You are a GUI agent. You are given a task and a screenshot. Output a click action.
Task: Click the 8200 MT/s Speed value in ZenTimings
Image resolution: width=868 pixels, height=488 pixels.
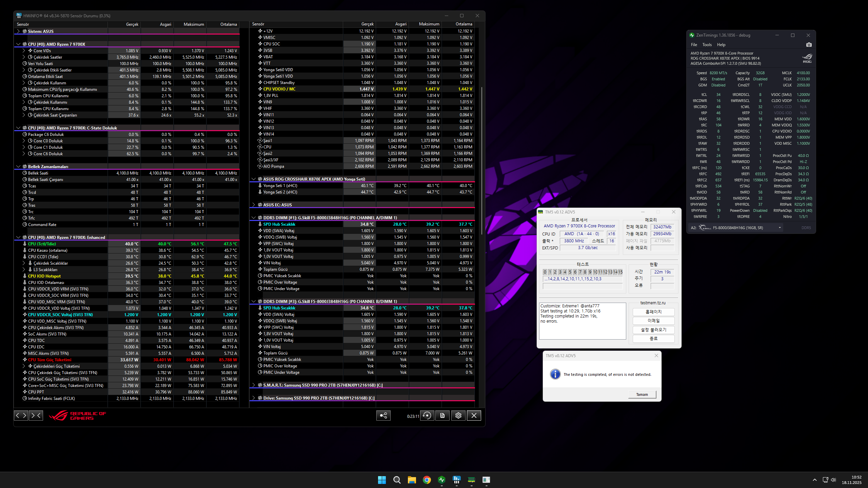(718, 73)
